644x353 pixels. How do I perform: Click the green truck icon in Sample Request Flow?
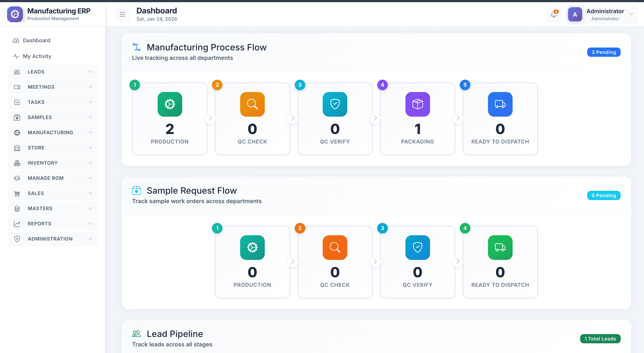tap(500, 248)
